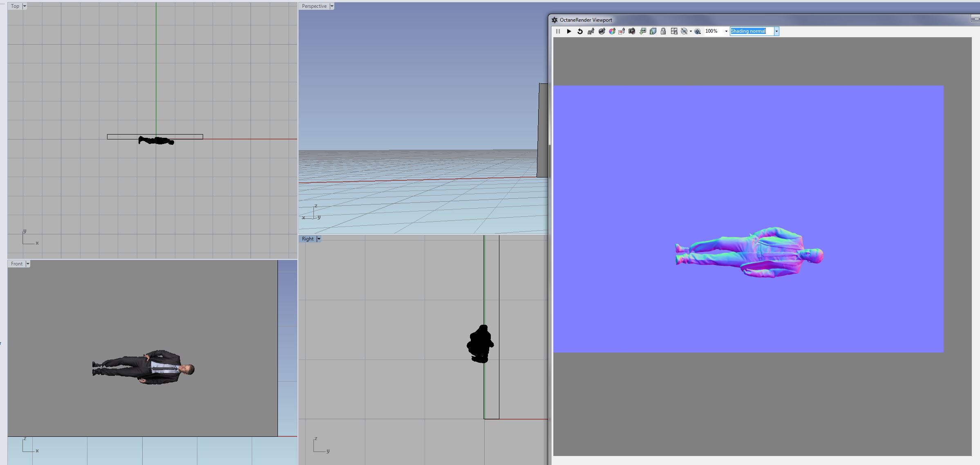Select the white balance color picker icon

[x=612, y=31]
